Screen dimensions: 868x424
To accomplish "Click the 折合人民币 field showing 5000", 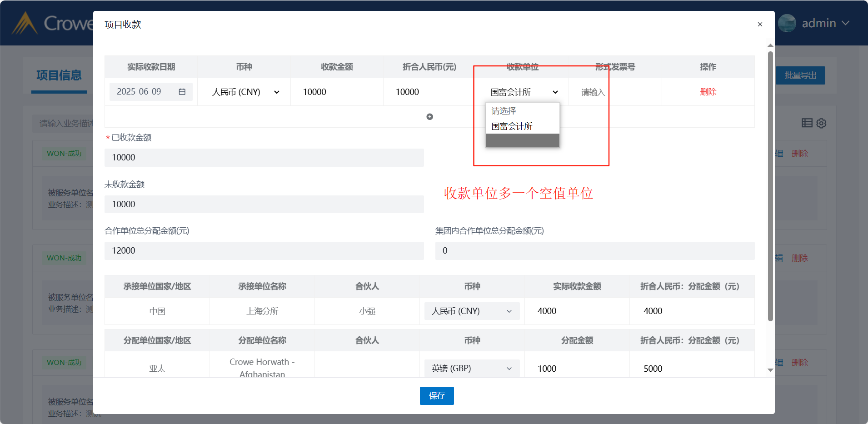I will (x=692, y=369).
